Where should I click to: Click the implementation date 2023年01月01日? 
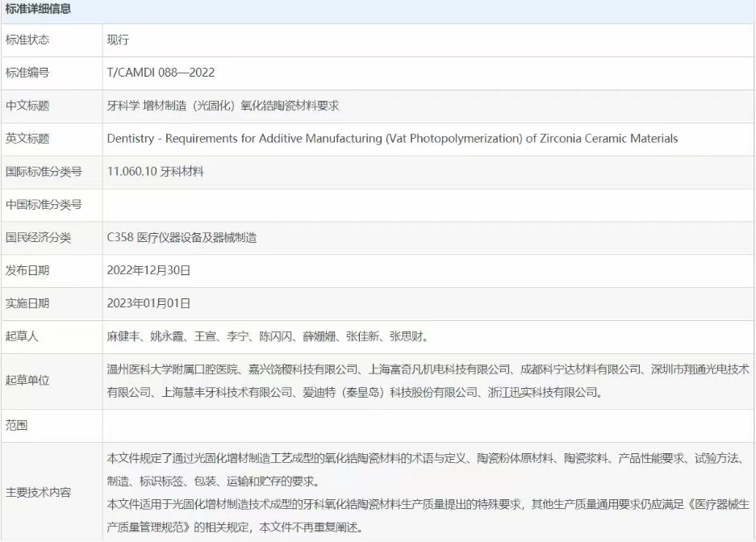(148, 303)
